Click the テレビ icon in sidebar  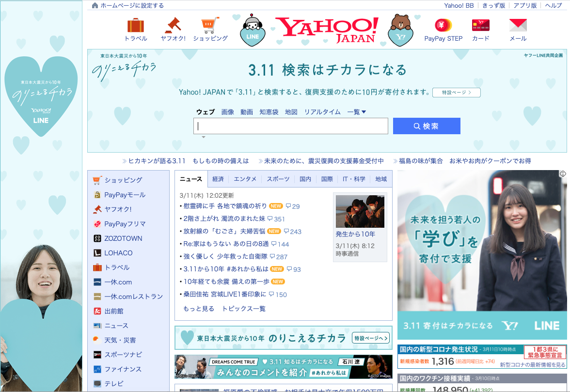coord(97,384)
